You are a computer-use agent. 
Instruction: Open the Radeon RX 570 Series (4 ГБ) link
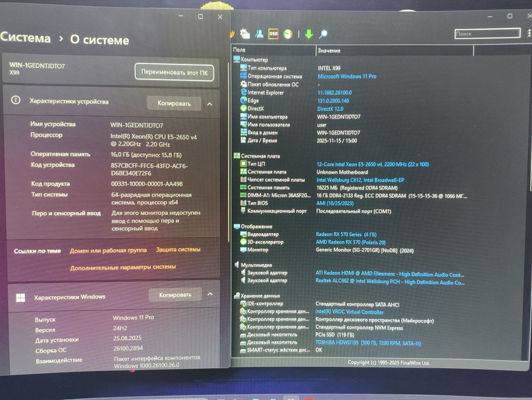tap(346, 234)
